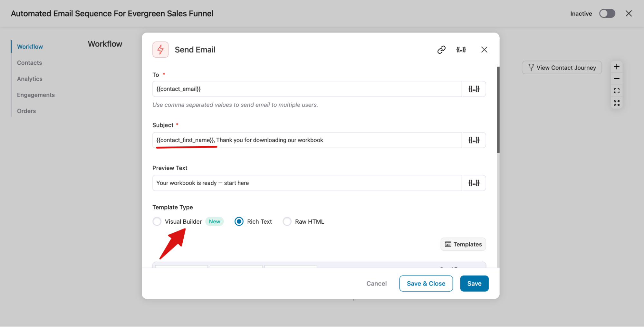
Task: Insert a variable into the Preview Text field
Action: pos(474,183)
